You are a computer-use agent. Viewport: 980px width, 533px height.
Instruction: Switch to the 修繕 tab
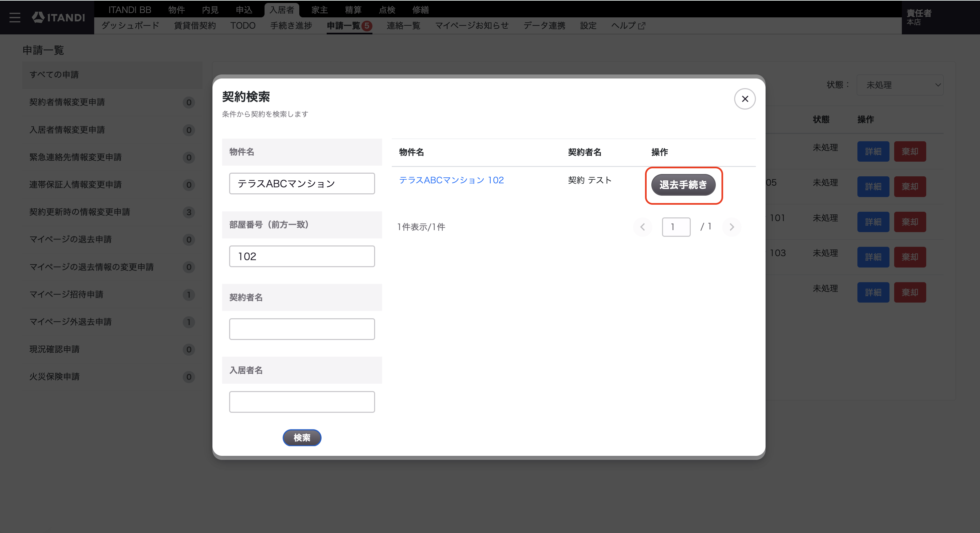(421, 9)
